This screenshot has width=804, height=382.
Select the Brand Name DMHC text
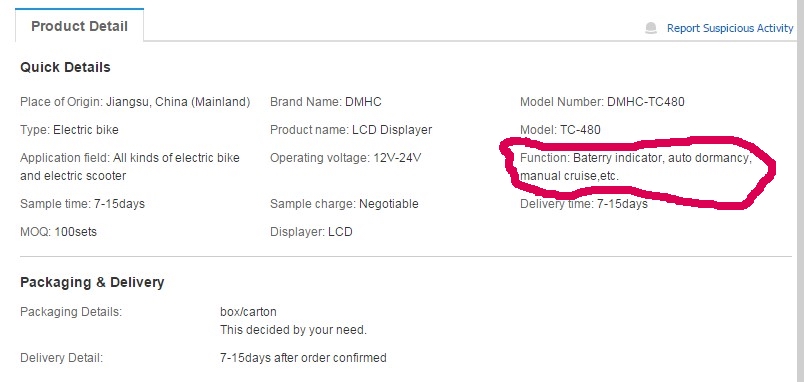point(326,102)
